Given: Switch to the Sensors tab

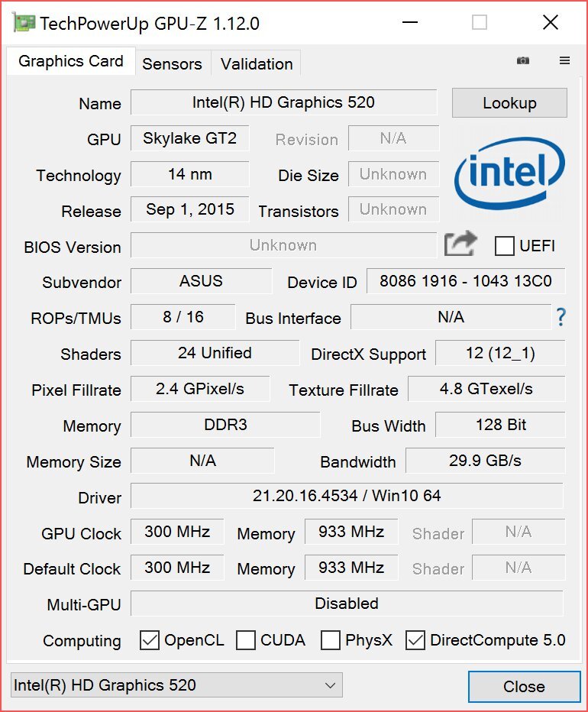Looking at the screenshot, I should [173, 64].
